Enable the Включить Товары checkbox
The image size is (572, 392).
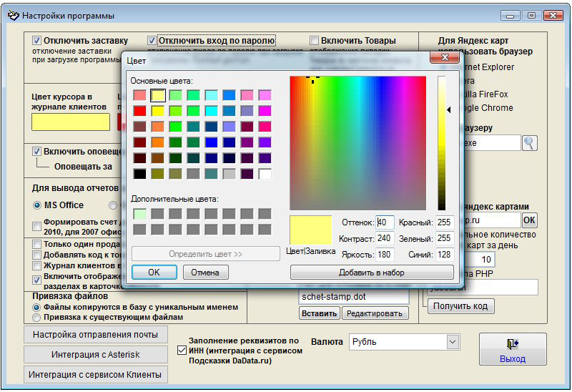click(x=315, y=41)
